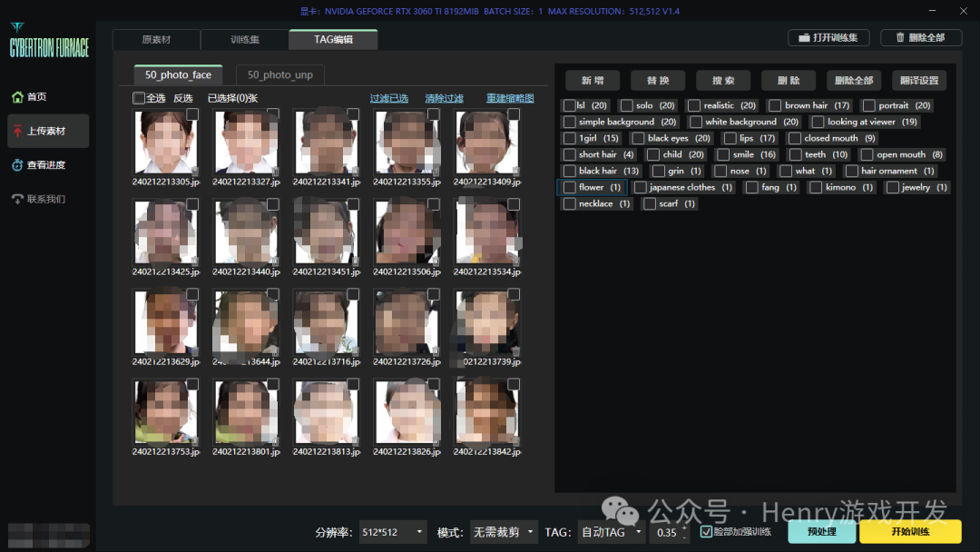Check the flower (1) tag

tap(569, 187)
